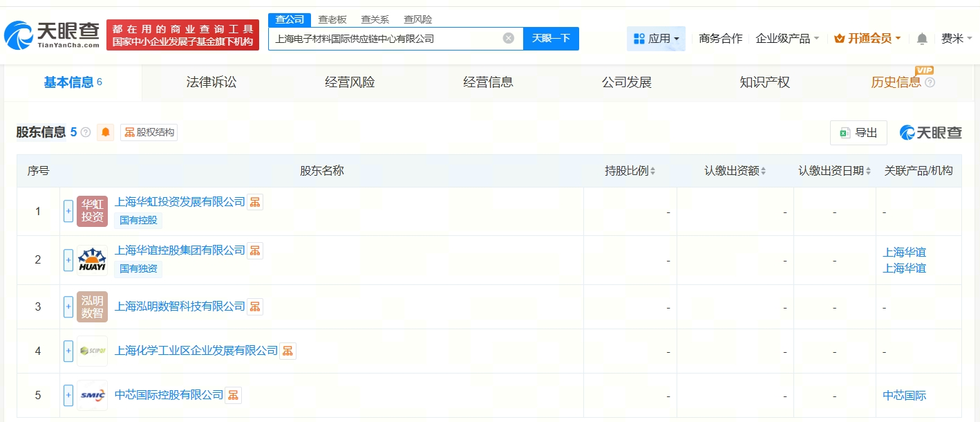
Task: Expand row 4 上海化学工业区 plus button
Action: 68,351
